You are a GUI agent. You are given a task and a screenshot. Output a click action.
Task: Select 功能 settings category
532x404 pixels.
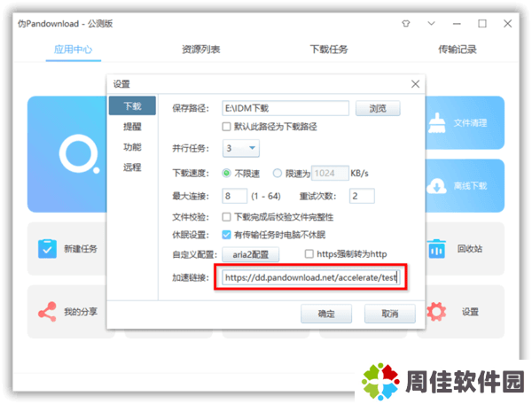[132, 147]
